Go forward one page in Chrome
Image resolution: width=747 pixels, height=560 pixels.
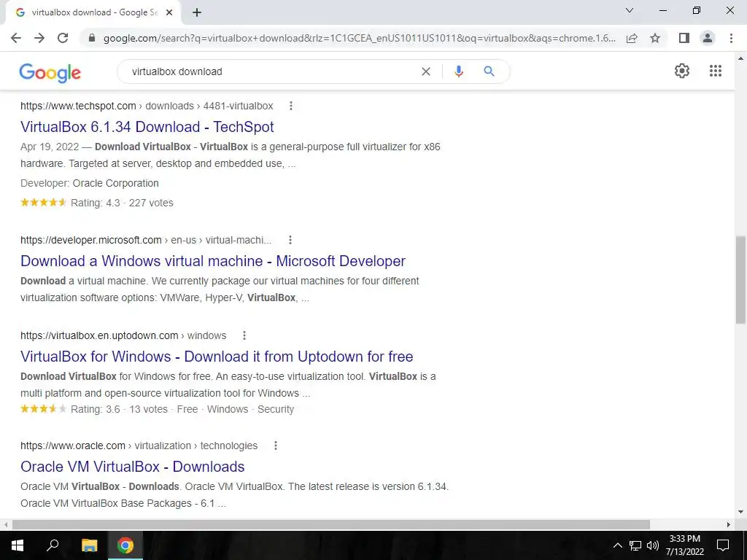[x=39, y=38]
